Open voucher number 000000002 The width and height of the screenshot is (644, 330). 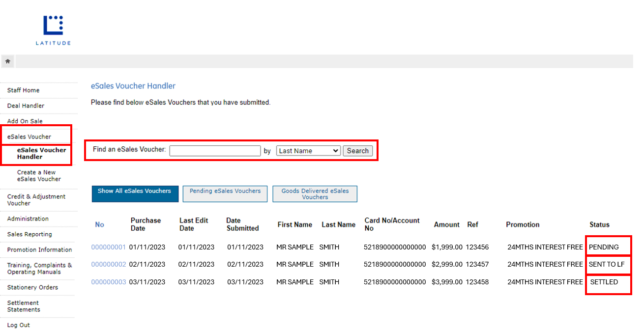point(109,264)
